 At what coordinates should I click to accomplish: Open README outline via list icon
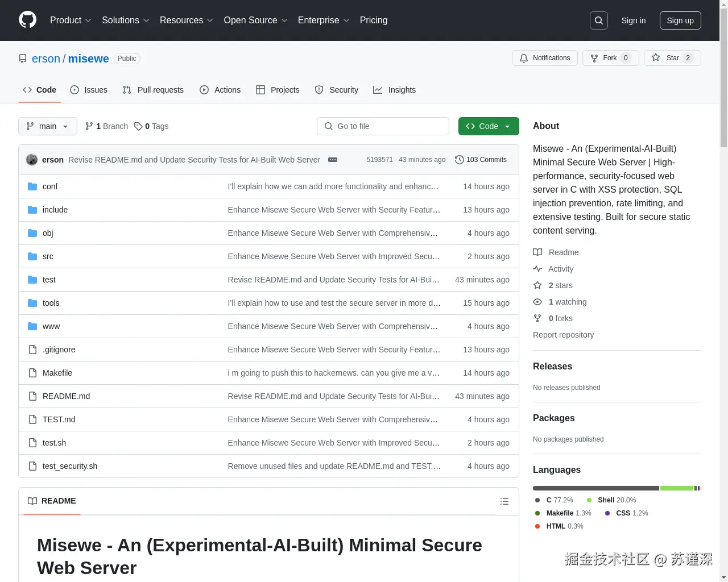504,501
